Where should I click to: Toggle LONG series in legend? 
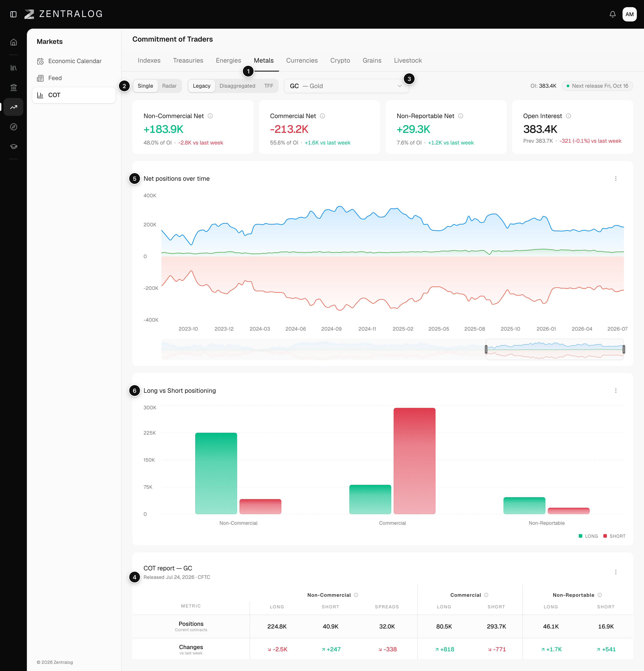click(588, 536)
